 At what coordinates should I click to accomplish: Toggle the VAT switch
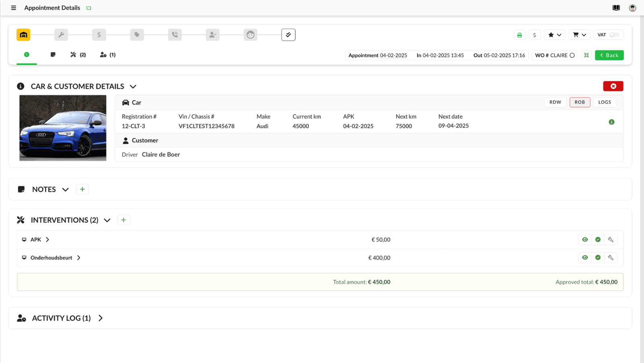coord(614,35)
